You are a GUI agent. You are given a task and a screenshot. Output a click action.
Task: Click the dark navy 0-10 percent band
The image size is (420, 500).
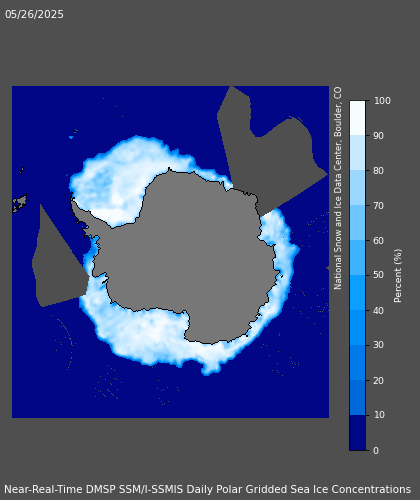[357, 433]
